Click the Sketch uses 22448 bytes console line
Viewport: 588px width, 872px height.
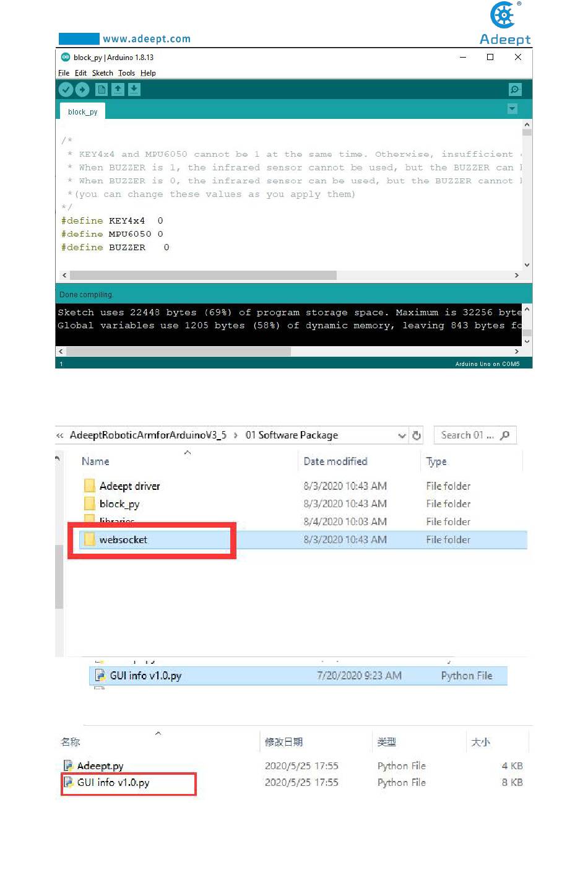tap(290, 313)
